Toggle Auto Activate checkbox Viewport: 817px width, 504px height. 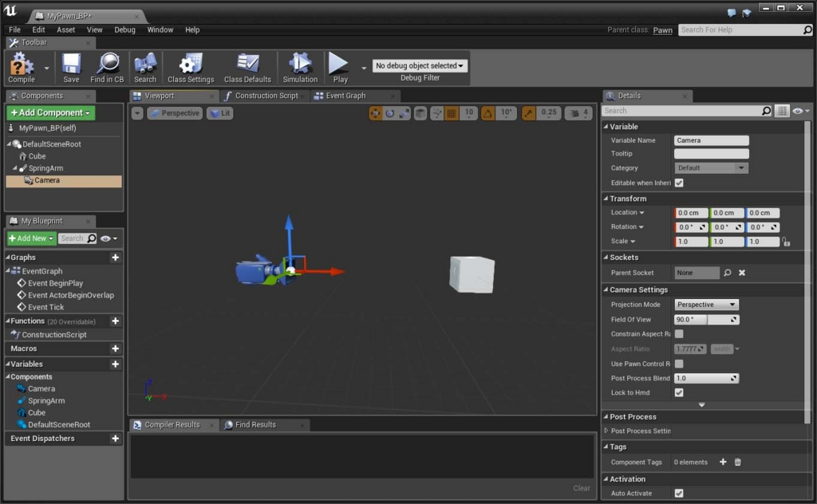coord(679,493)
